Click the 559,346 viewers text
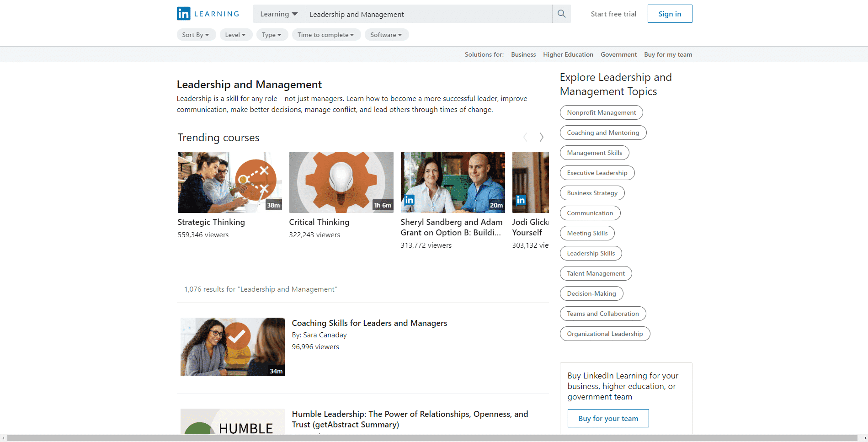Viewport: 868px width, 442px height. pos(203,235)
